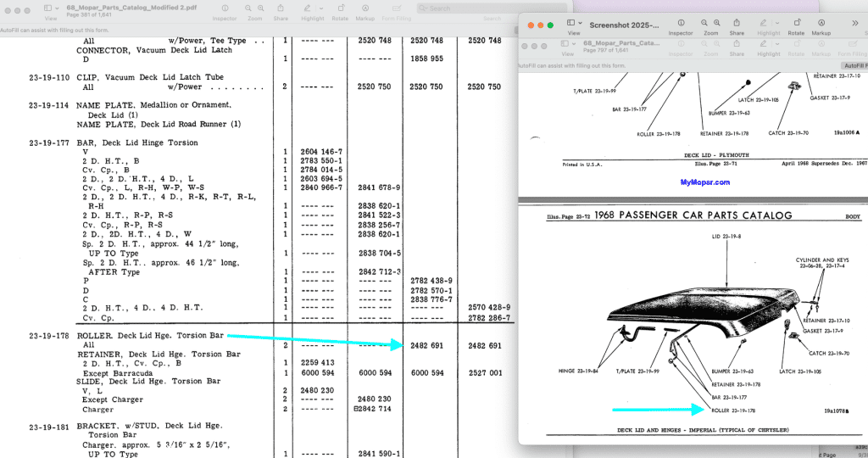Zoom in within the front Screenshot window
Image resolution: width=868 pixels, height=458 pixels.
tap(717, 23)
